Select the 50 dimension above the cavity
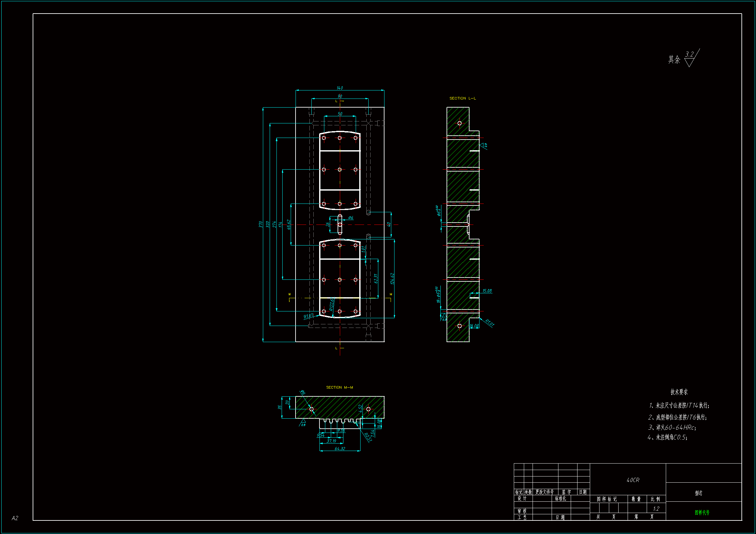This screenshot has width=756, height=534. 340,114
